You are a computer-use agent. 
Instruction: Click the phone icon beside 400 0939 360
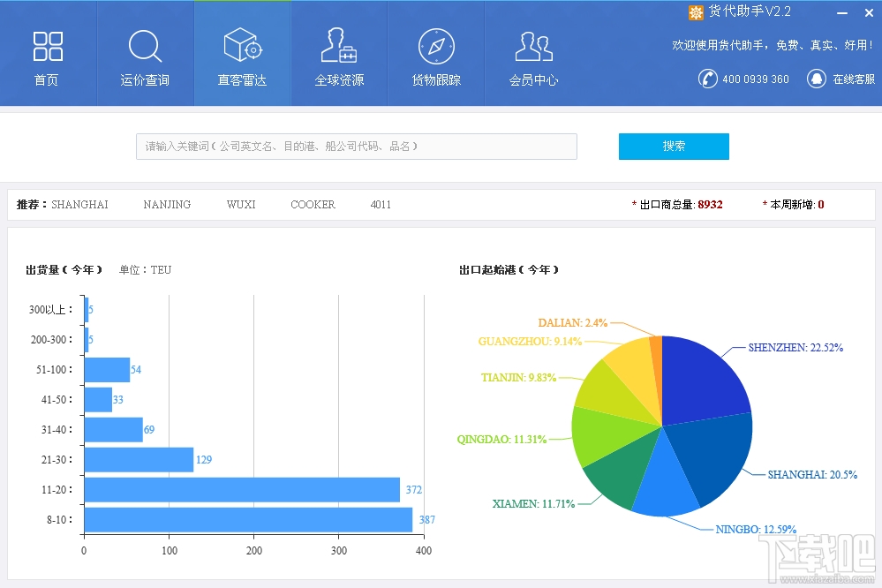coord(707,79)
